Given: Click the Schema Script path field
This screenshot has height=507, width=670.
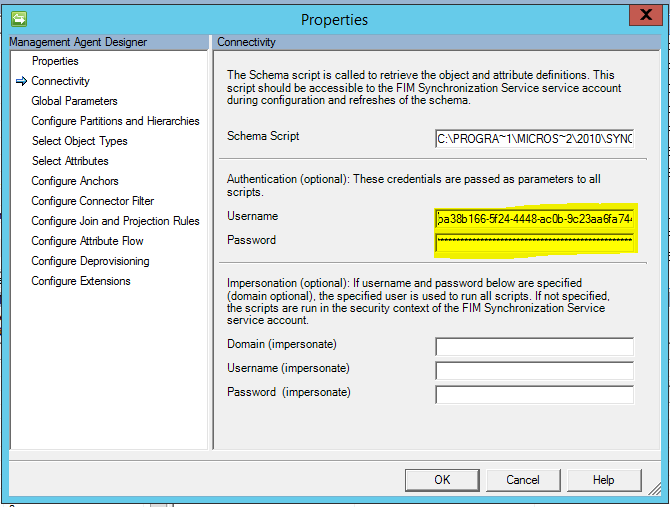Looking at the screenshot, I should tap(534, 138).
